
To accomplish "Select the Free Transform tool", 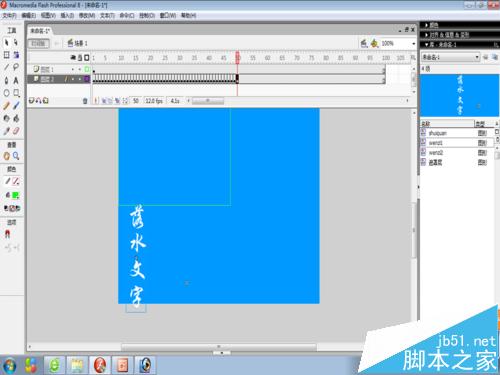I will coord(6,55).
